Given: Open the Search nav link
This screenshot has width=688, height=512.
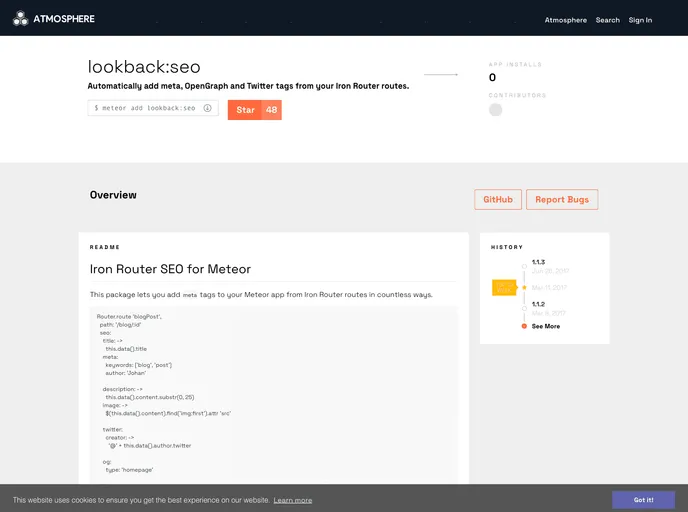Looking at the screenshot, I should pos(608,20).
